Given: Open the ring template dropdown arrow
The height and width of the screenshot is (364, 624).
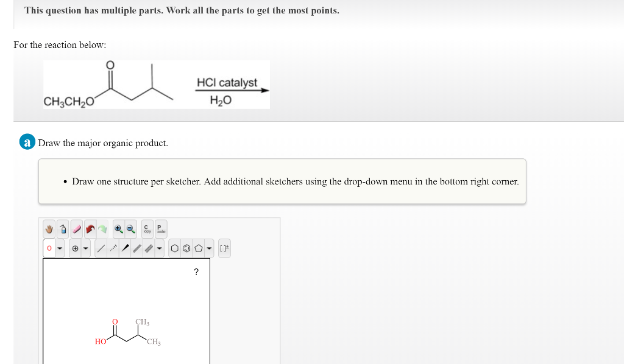Looking at the screenshot, I should point(208,248).
